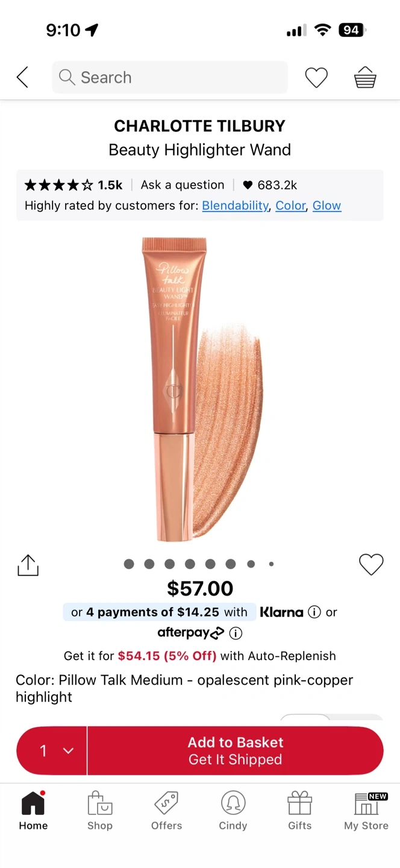
Task: Tap the back arrow icon
Action: tap(22, 77)
